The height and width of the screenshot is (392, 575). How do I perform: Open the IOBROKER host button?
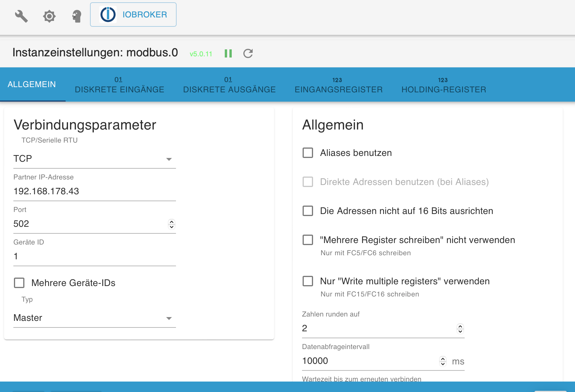point(133,15)
